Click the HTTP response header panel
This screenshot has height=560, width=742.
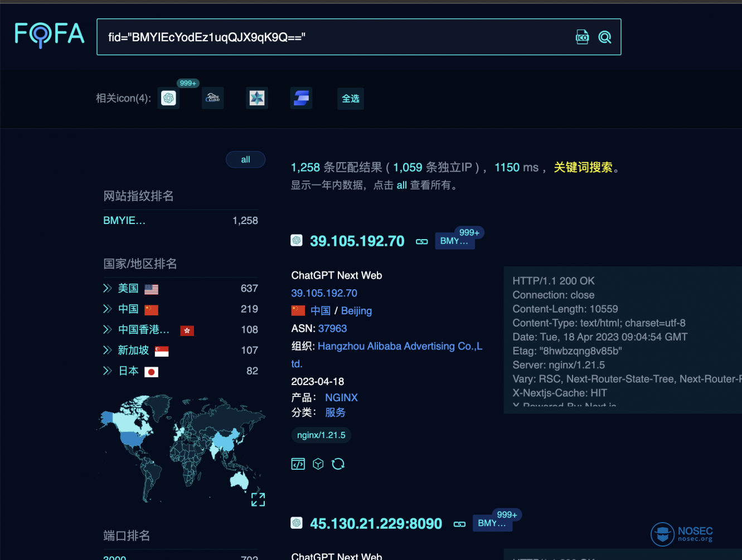[623, 340]
